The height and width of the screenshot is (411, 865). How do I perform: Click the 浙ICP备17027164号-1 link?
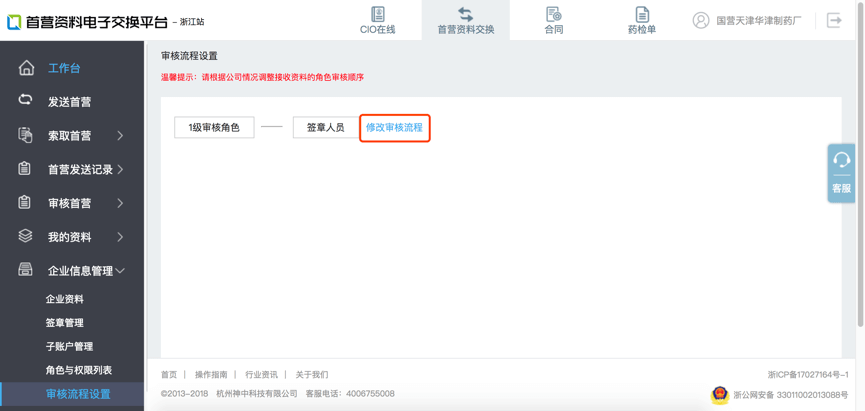808,375
